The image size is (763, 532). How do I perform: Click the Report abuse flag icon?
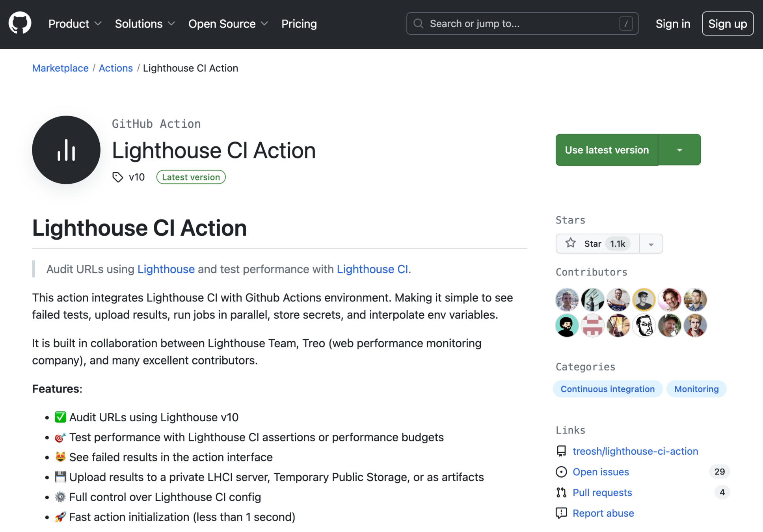tap(561, 513)
